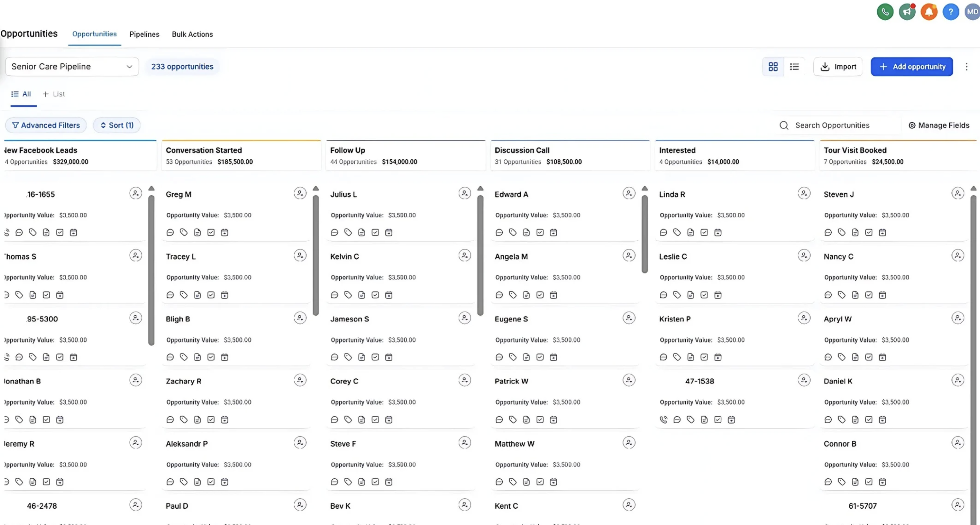The width and height of the screenshot is (980, 525).
Task: Open the megaphone announcements icon
Action: (907, 12)
